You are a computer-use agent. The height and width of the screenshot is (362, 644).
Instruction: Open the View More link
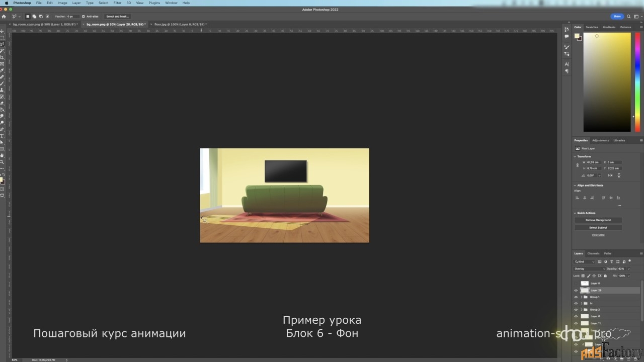(598, 235)
